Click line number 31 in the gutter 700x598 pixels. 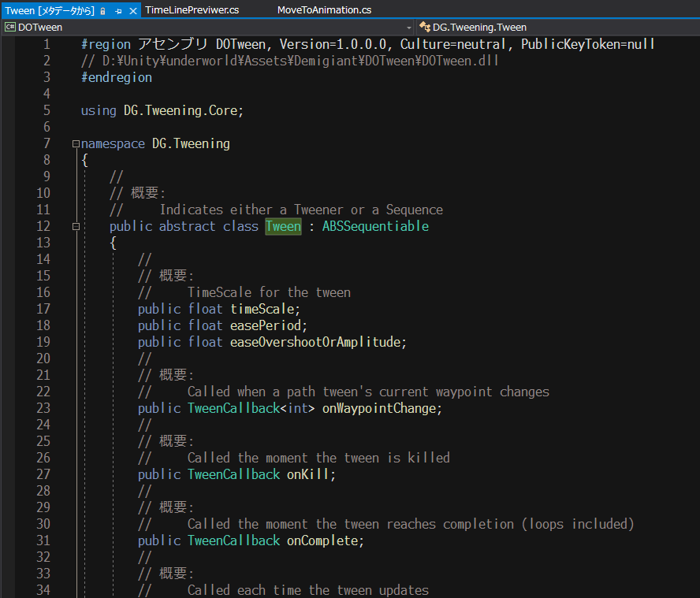(x=43, y=540)
